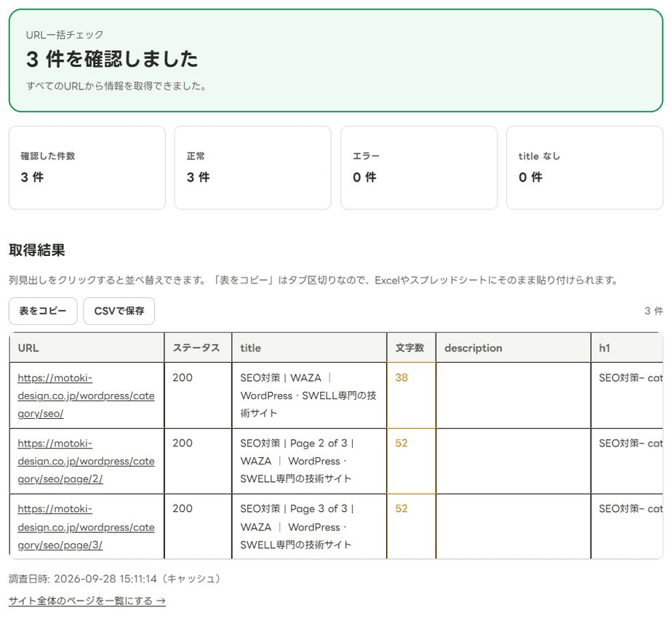Click the 3 件 count beside CSV button

tap(654, 310)
